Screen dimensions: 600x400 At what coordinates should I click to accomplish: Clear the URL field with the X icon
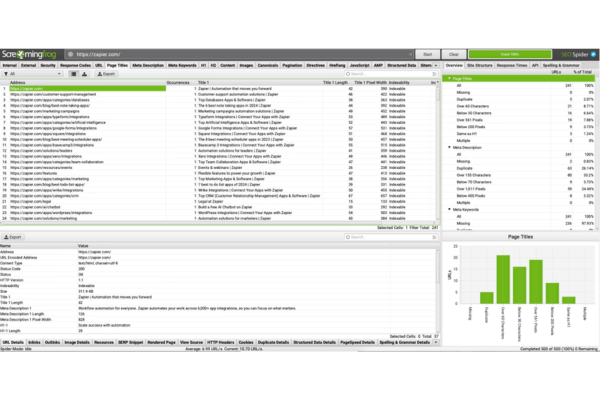click(411, 54)
